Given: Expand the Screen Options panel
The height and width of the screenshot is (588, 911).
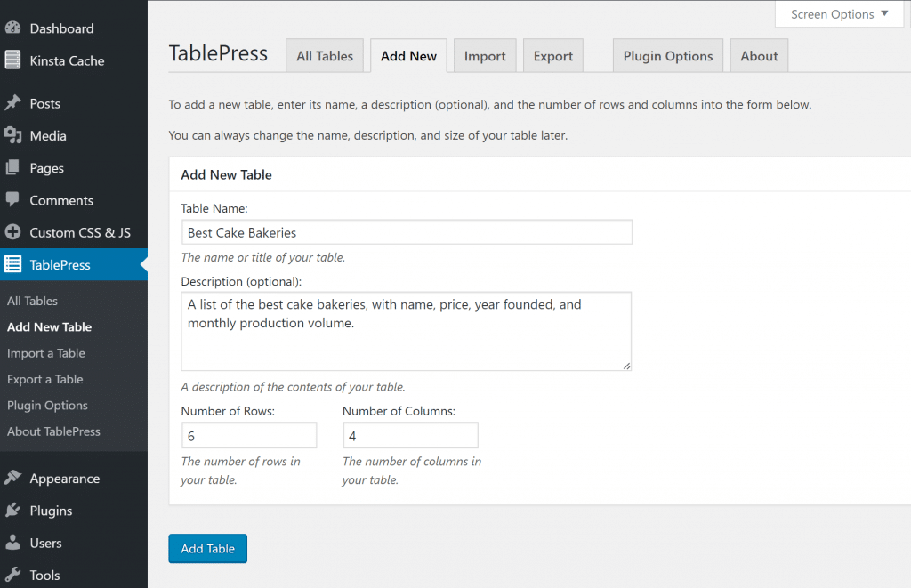Looking at the screenshot, I should point(837,14).
